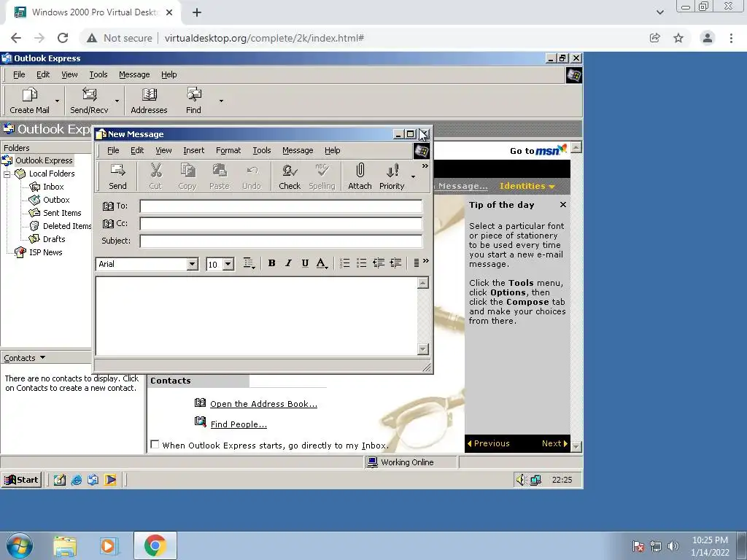Toggle italic text formatting
This screenshot has width=747, height=560.
[288, 262]
